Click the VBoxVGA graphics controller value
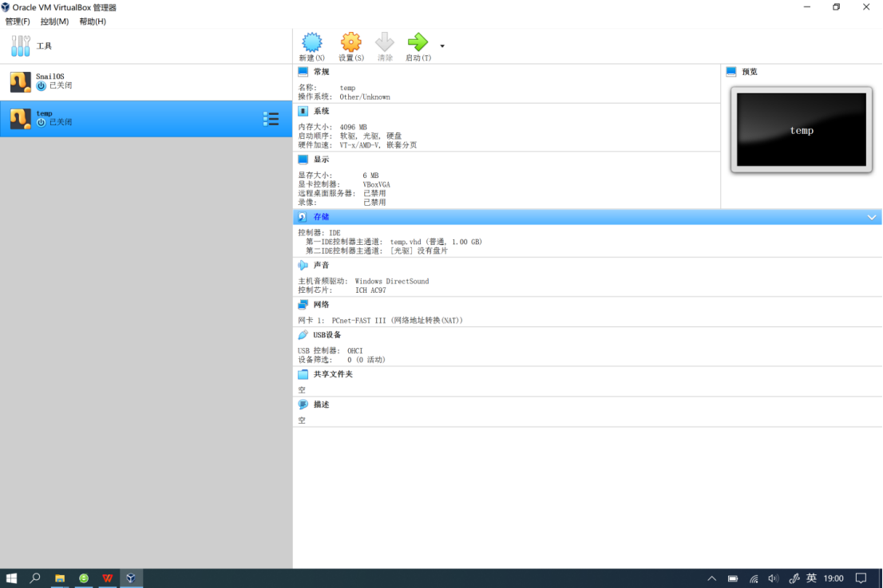The image size is (883, 588). pos(376,184)
